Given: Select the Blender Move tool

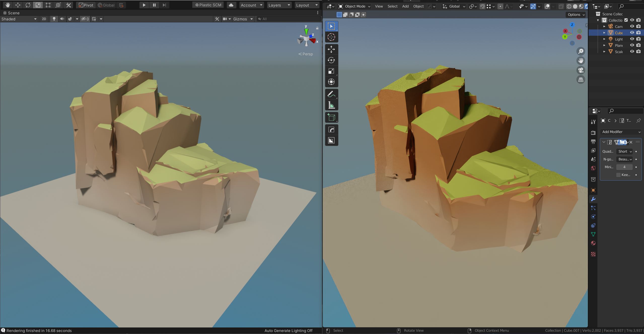Looking at the screenshot, I should point(331,49).
